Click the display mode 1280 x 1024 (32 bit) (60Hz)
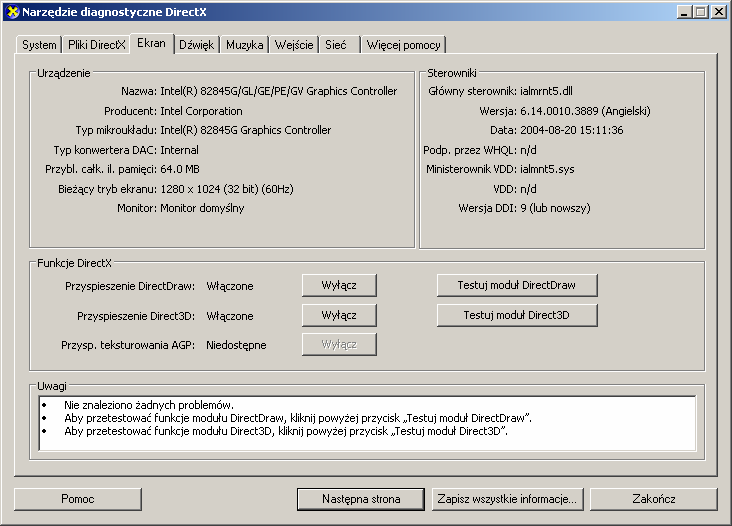The image size is (732, 526). (227, 189)
